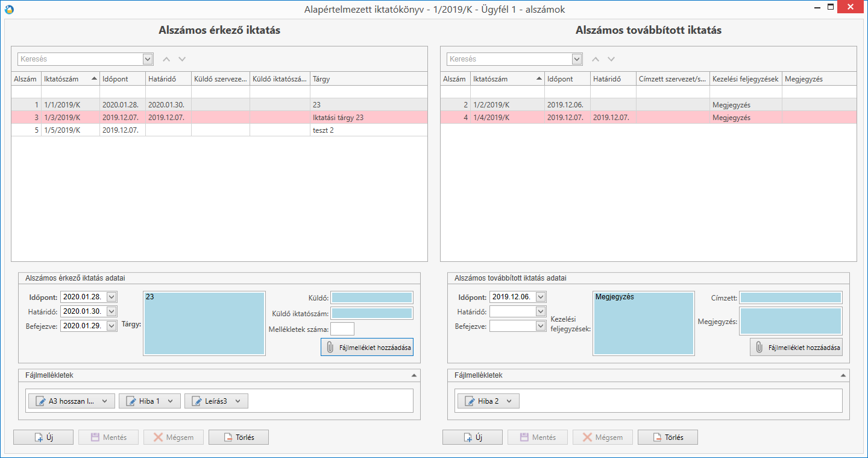Click the Tárgy text area containing 23

tap(204, 323)
